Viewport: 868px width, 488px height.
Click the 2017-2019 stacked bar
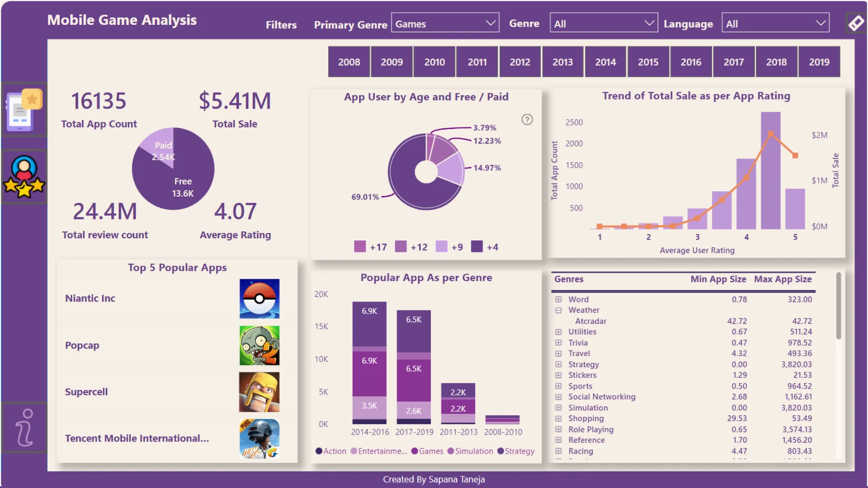click(x=414, y=367)
